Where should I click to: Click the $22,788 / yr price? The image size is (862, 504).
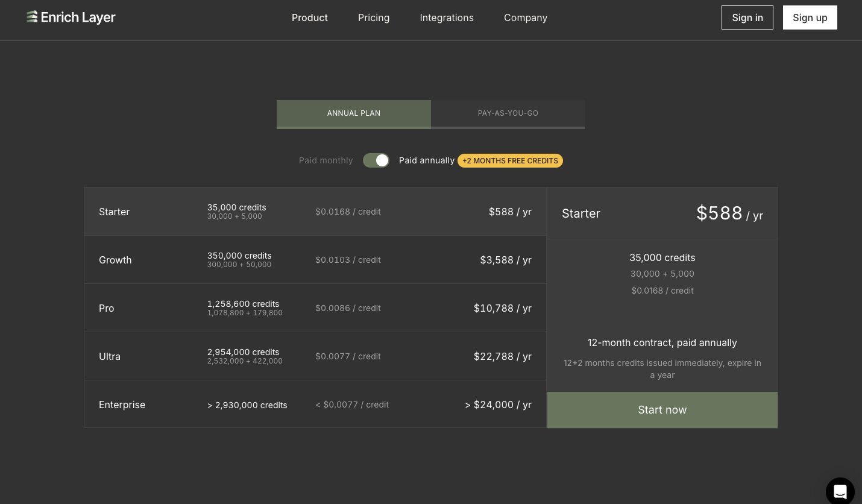point(503,356)
